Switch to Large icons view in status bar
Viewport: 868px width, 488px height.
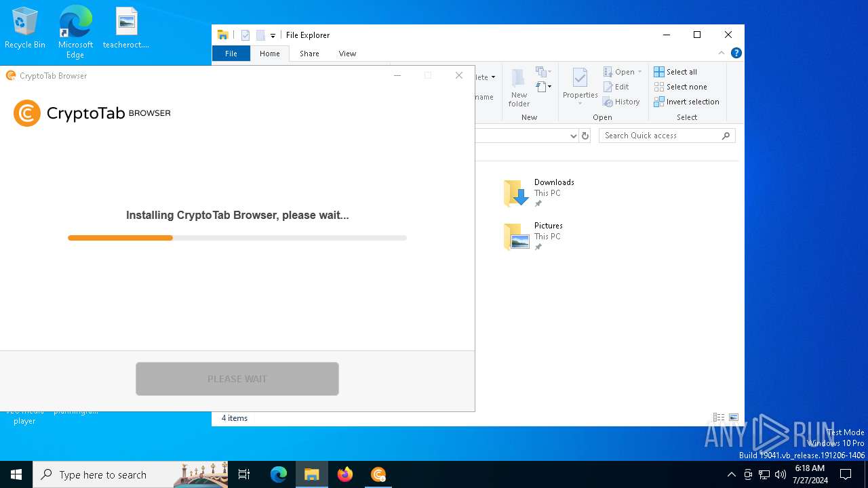(x=734, y=418)
